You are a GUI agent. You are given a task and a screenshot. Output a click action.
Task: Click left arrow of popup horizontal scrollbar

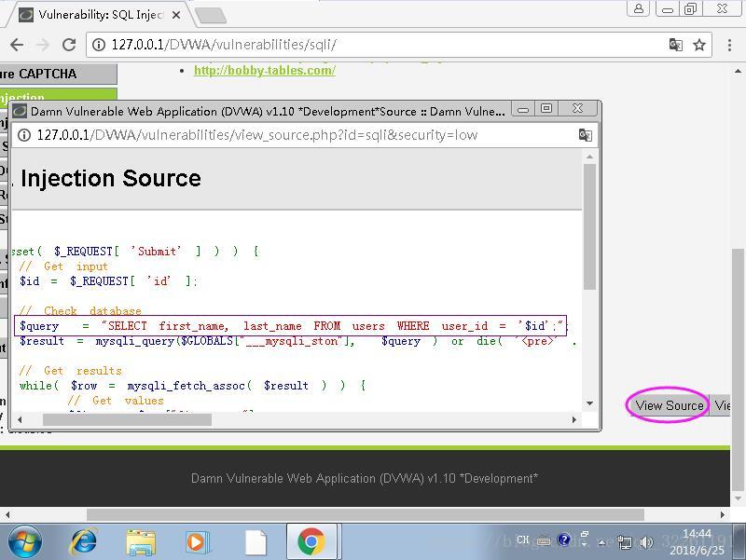(x=20, y=419)
